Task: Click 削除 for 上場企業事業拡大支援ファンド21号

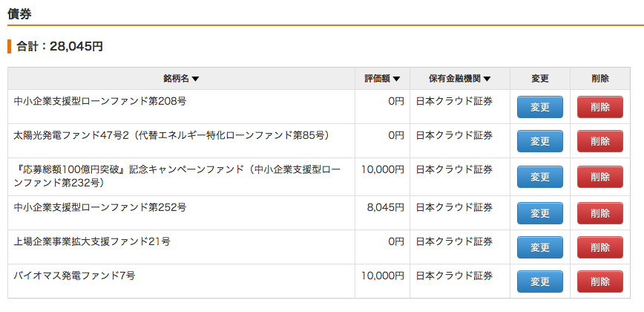Action: [x=600, y=247]
